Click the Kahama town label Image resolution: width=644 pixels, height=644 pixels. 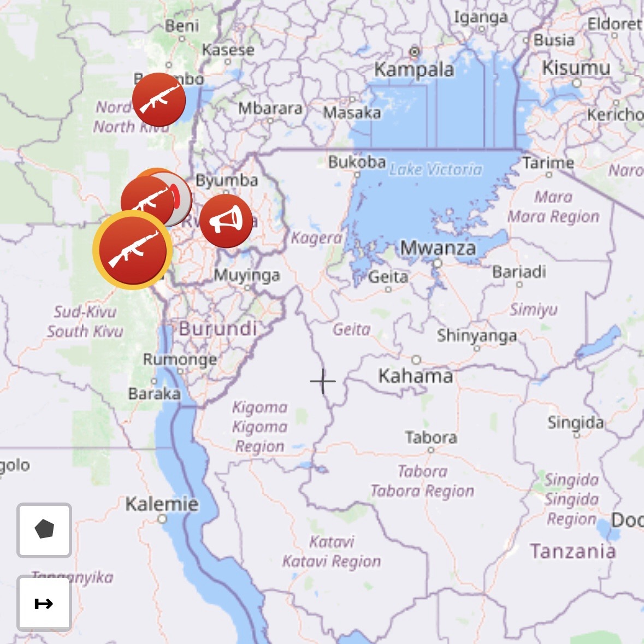(x=416, y=376)
